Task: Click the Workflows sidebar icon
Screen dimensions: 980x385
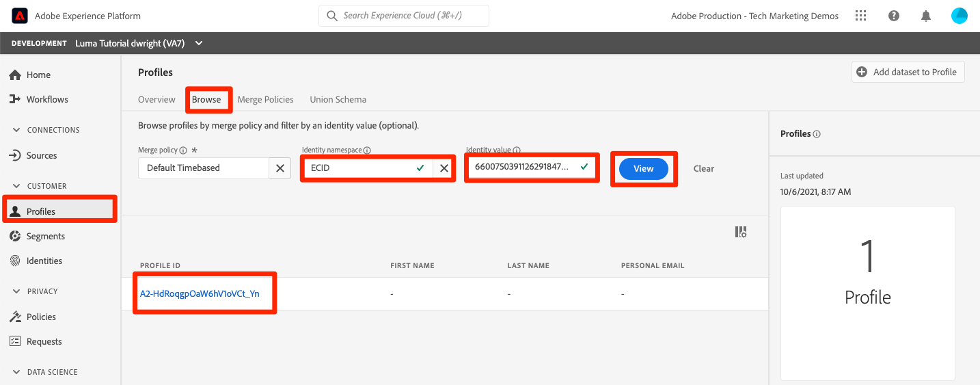Action: coord(15,99)
